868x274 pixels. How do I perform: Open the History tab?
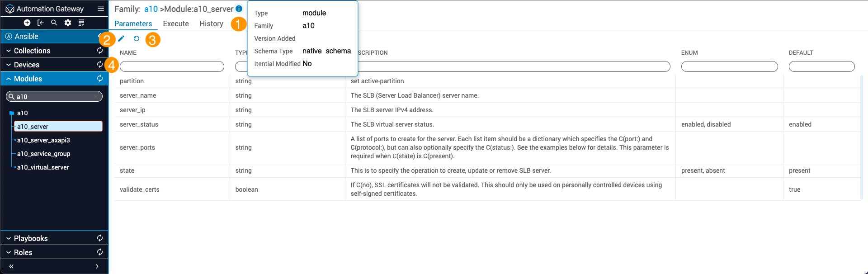click(x=212, y=24)
